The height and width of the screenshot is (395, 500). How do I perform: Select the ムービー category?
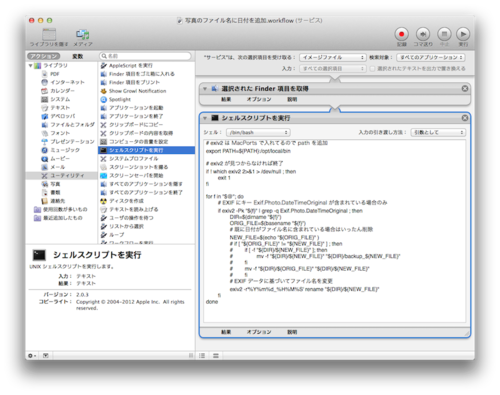[60, 159]
